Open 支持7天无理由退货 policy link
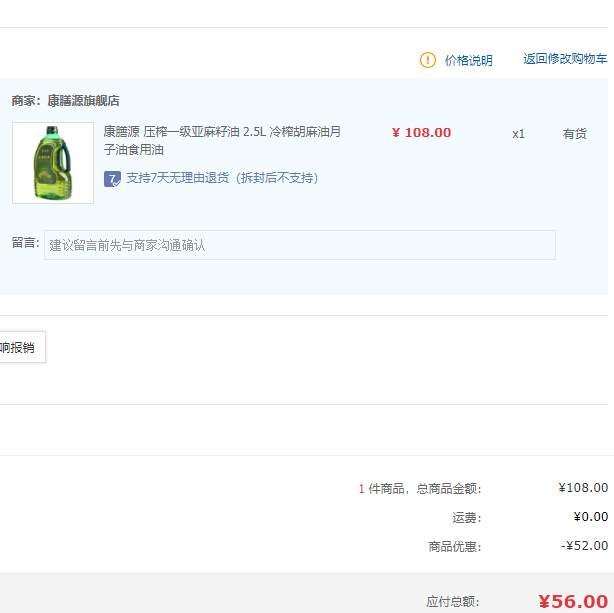 [x=222, y=178]
